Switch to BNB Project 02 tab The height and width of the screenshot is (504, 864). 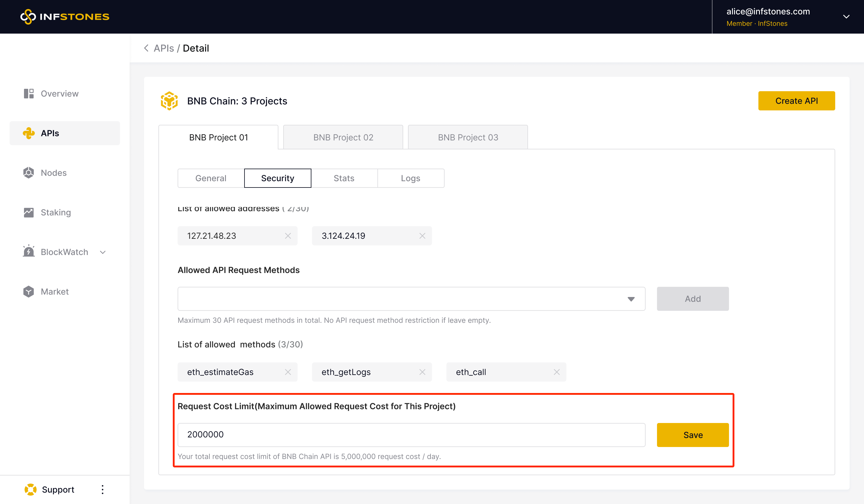point(343,137)
